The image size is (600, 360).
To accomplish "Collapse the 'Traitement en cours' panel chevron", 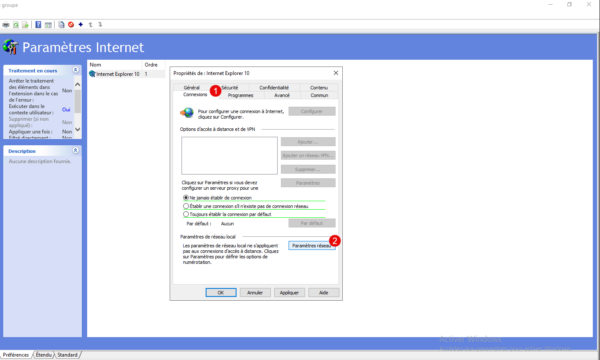I will [75, 70].
